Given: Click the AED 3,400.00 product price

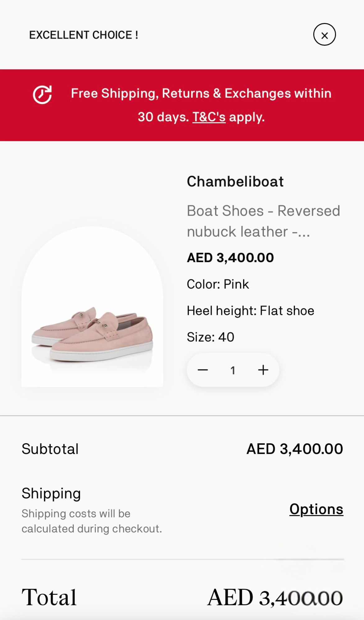Looking at the screenshot, I should pos(230,258).
